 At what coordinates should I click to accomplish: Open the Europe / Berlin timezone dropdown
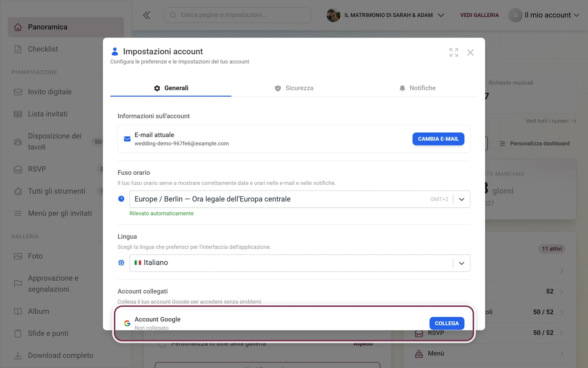click(300, 199)
